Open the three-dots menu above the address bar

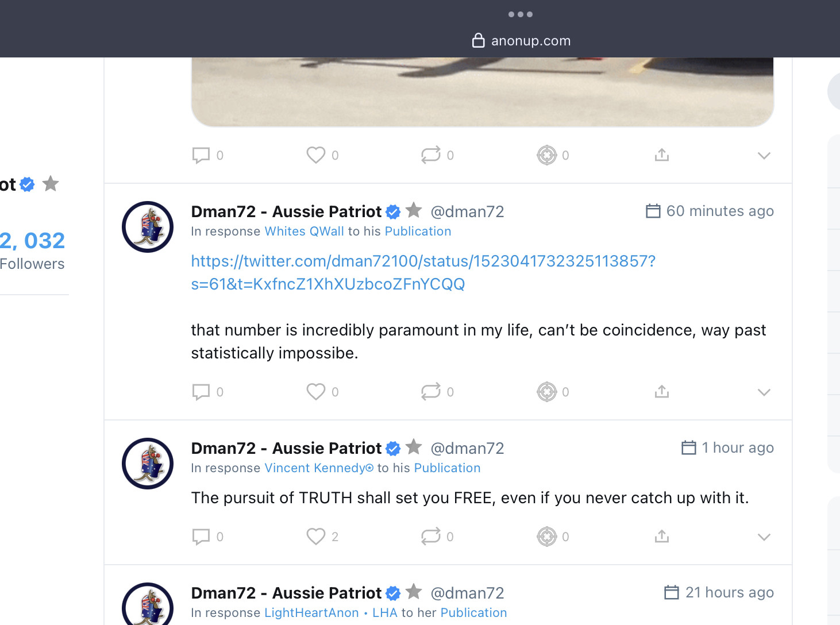click(x=521, y=14)
